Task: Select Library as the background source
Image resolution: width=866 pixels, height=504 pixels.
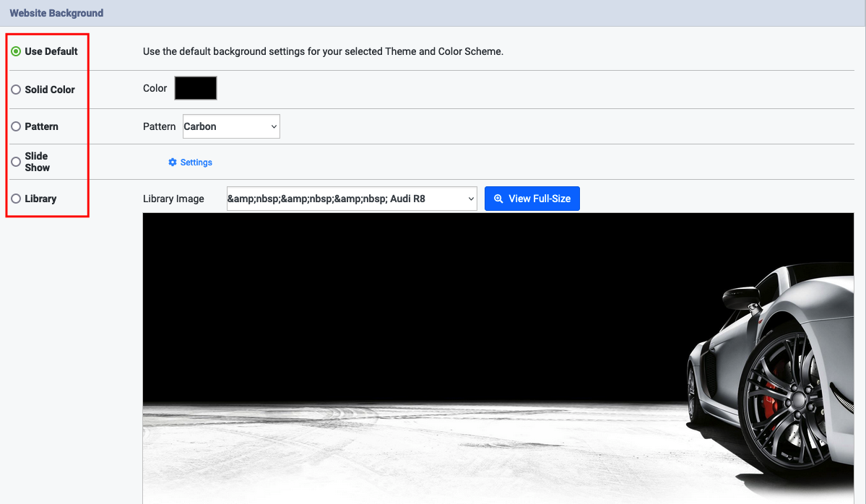Action: (x=15, y=198)
